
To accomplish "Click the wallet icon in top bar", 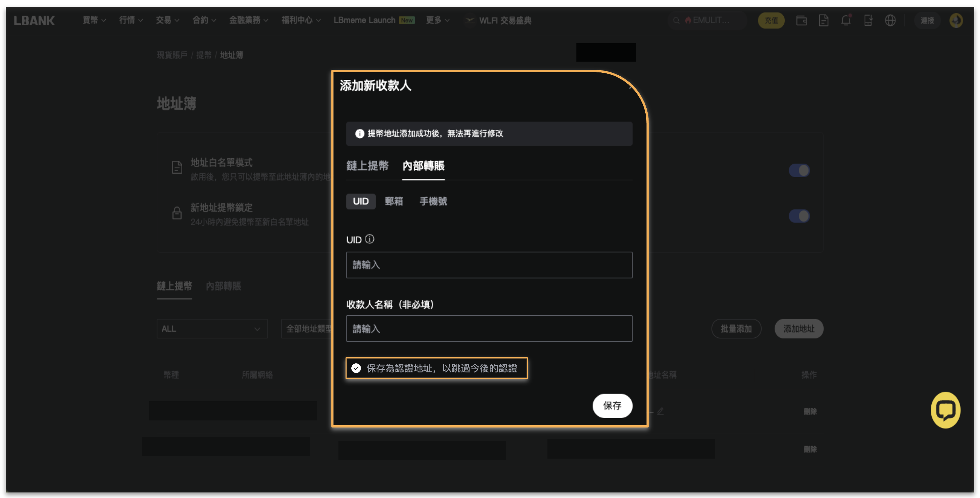I will click(x=801, y=20).
